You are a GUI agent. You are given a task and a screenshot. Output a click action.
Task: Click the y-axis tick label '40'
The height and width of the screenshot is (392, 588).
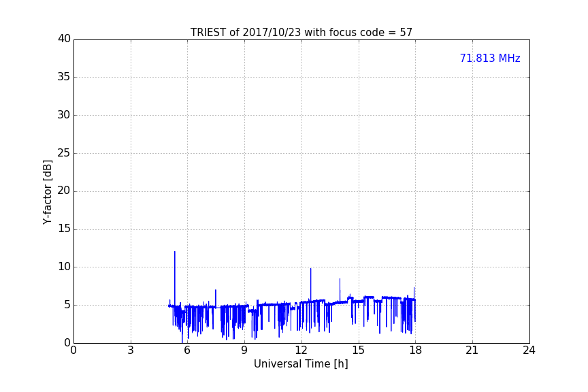coord(64,38)
